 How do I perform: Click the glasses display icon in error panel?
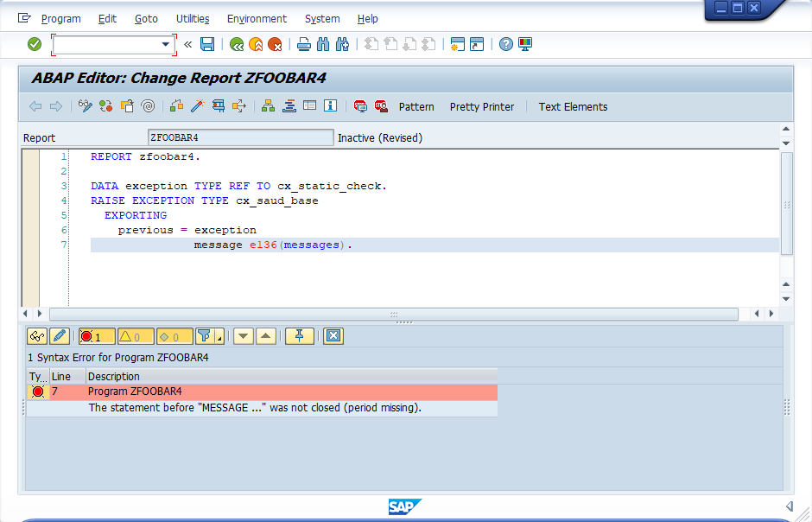tap(37, 336)
